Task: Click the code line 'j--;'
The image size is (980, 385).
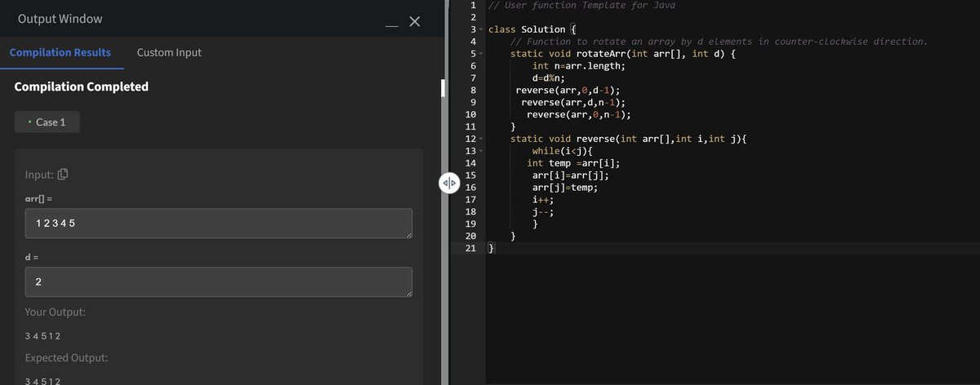Action: (543, 212)
